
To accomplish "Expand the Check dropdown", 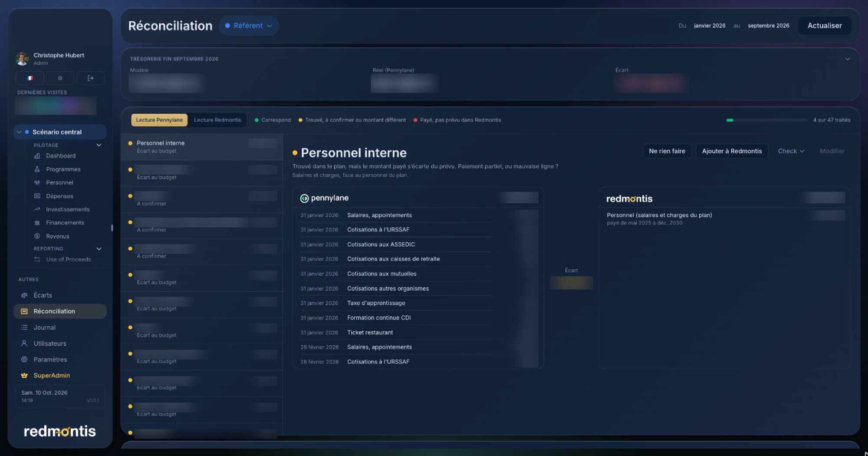I will click(791, 151).
